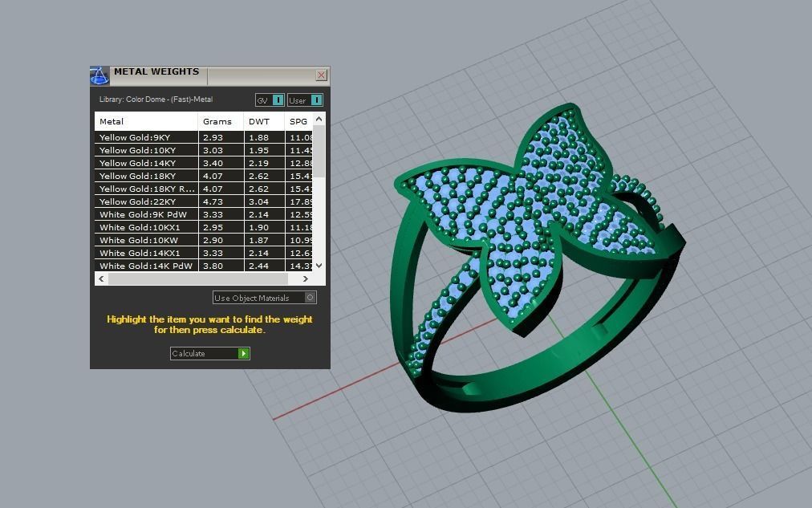Click DWT value 1.87 cell

(x=264, y=240)
